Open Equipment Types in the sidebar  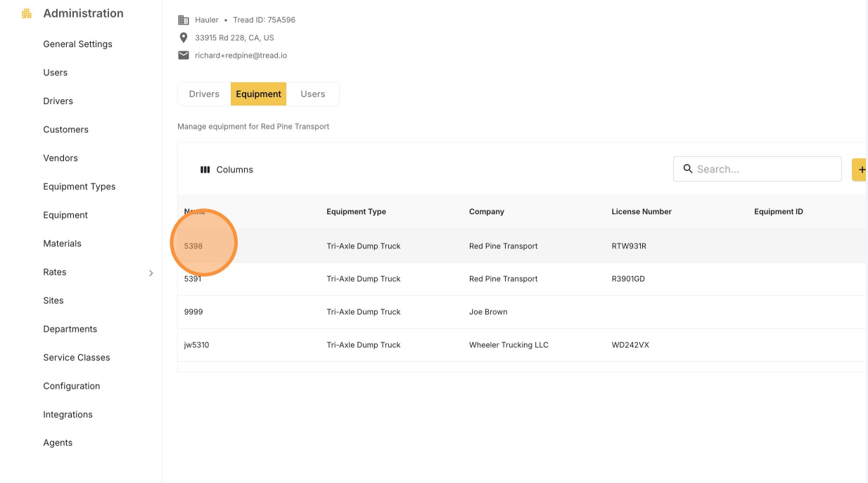click(x=79, y=187)
